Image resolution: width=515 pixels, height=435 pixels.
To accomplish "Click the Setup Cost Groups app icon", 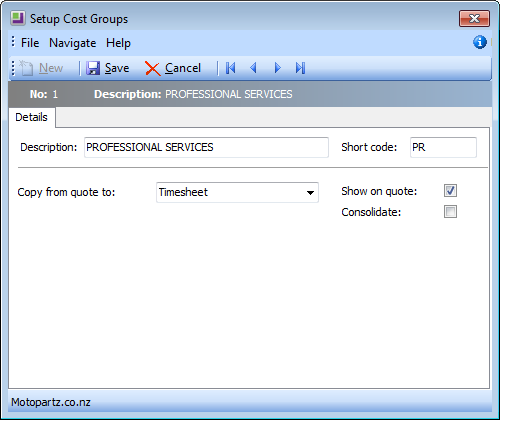I will (x=18, y=18).
